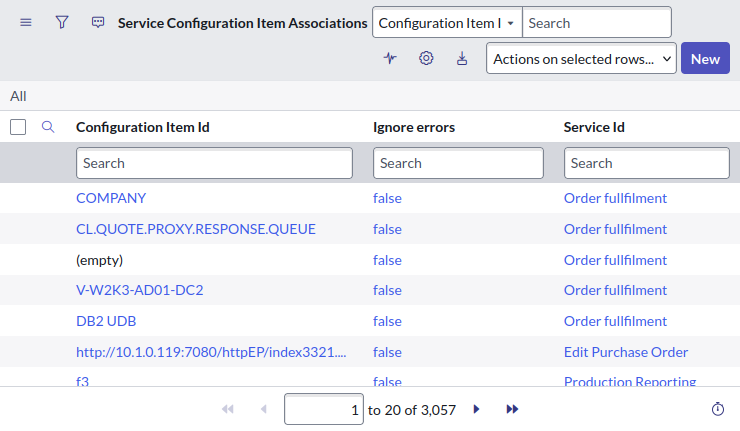Tick the select all rows checkbox

coord(17,127)
